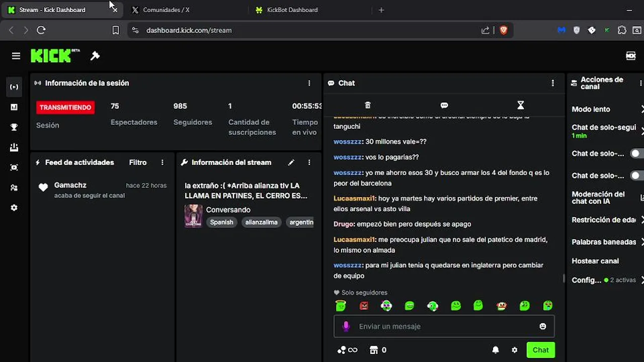Open the podium leaderboard sidebar icon
This screenshot has width=644, height=362.
14,147
